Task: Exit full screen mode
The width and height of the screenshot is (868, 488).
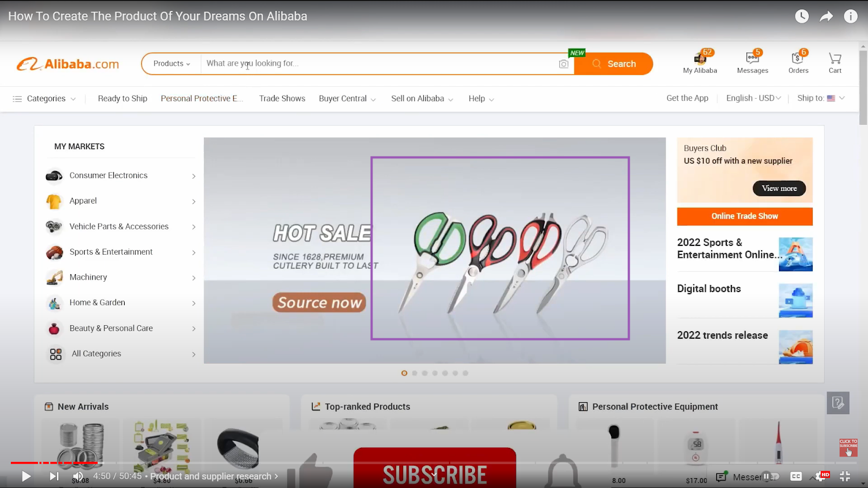Action: 845,476
